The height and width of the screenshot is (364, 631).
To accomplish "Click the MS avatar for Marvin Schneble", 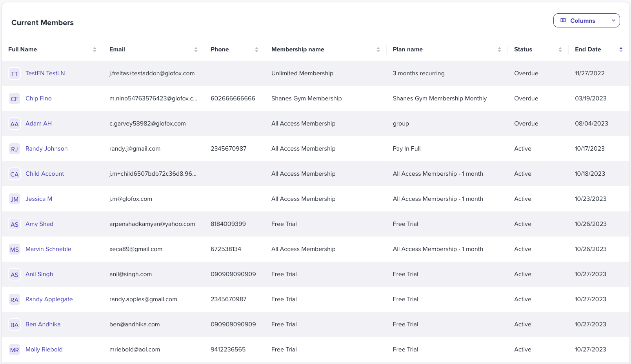I will click(15, 249).
